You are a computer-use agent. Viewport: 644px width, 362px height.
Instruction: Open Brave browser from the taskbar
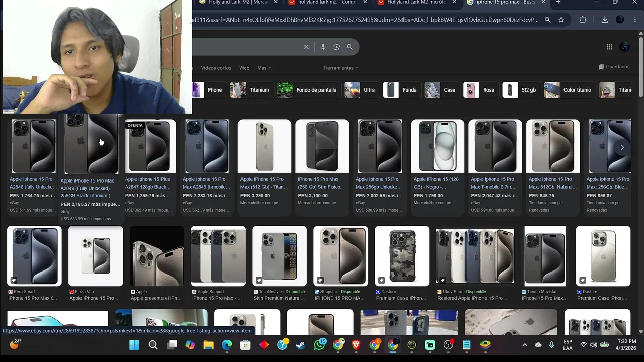[356, 345]
